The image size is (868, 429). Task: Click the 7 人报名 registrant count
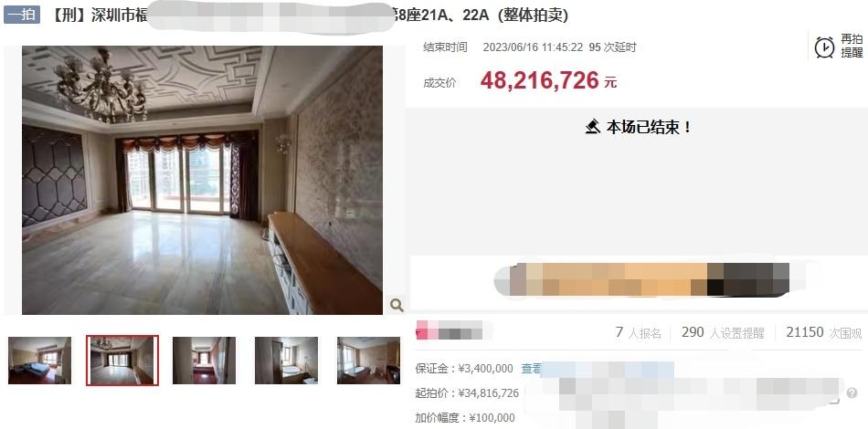639,333
